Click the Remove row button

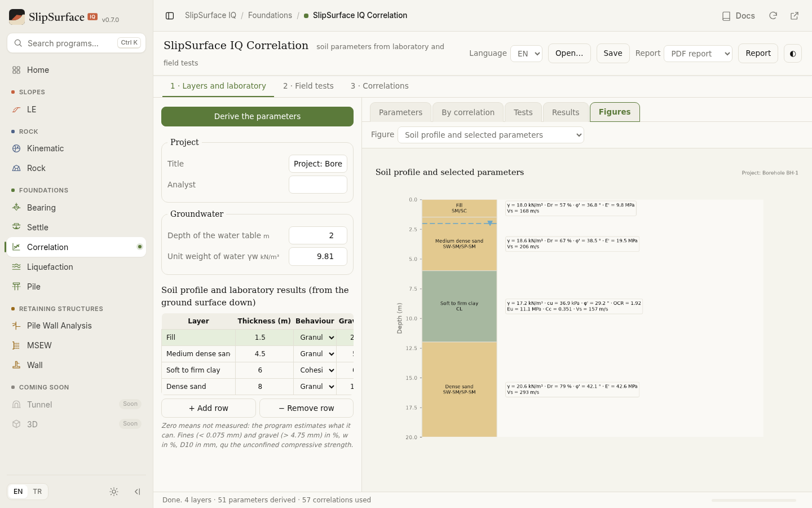point(306,408)
